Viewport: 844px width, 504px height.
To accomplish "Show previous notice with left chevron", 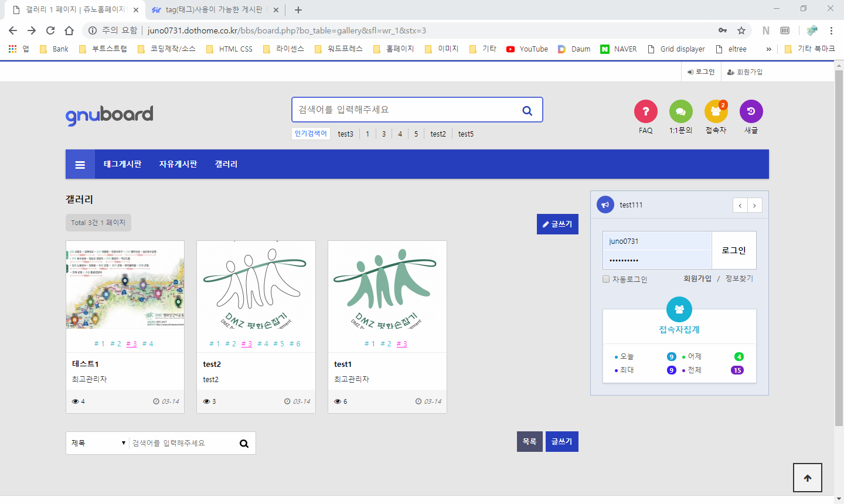I will [740, 205].
